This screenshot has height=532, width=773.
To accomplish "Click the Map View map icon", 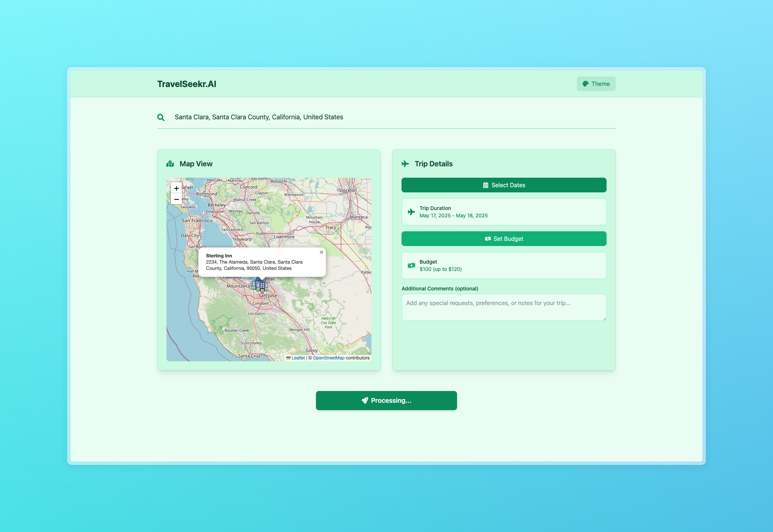I will 170,164.
